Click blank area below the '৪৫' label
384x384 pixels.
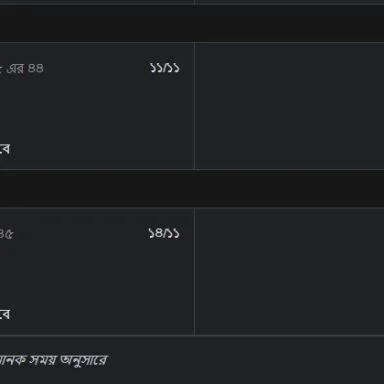(67, 273)
